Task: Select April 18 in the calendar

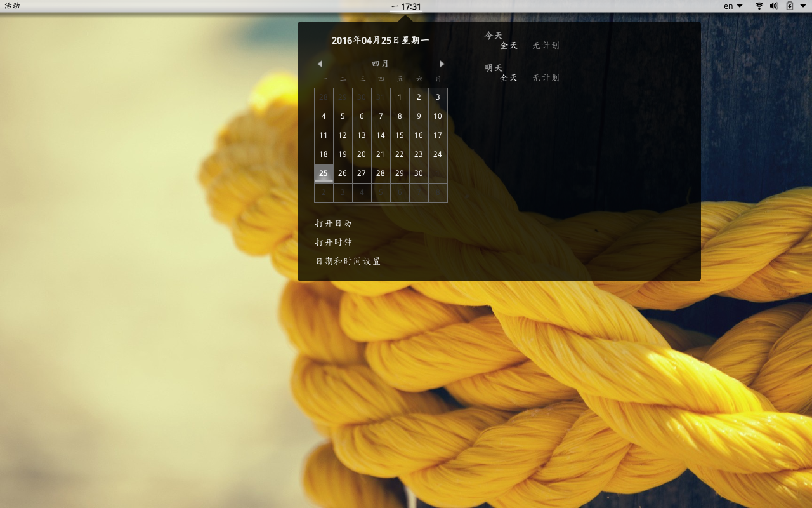Action: click(x=324, y=154)
